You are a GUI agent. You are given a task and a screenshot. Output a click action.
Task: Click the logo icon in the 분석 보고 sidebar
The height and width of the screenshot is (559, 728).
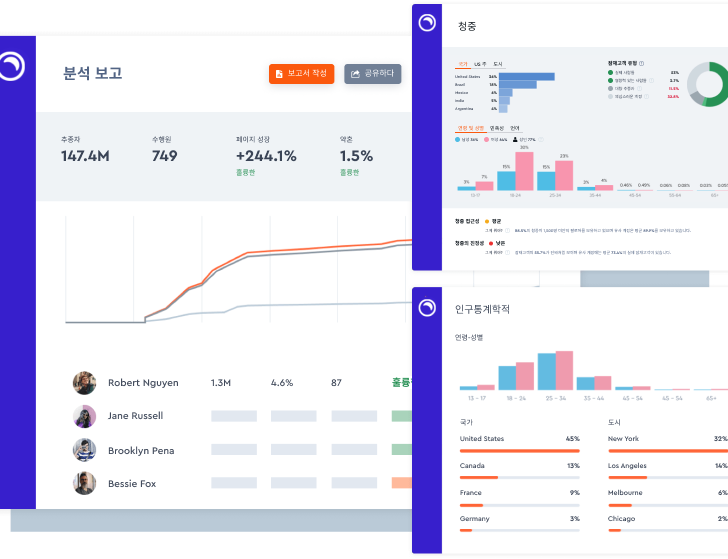pyautogui.click(x=13, y=66)
